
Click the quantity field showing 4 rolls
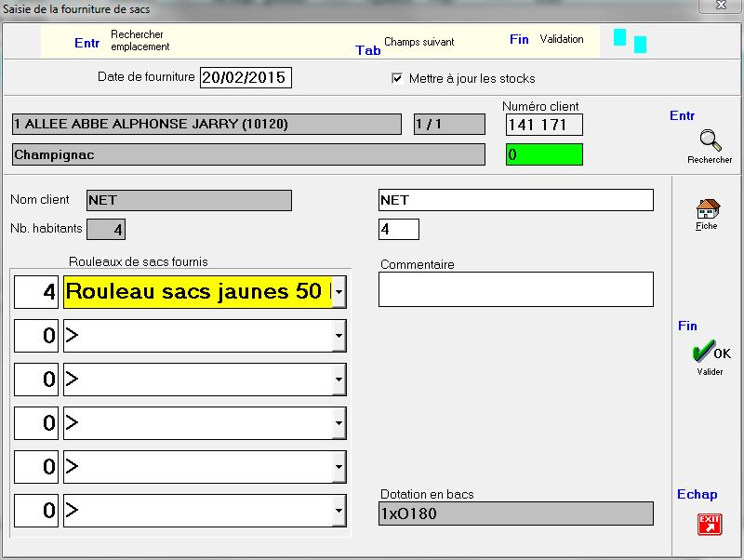coord(36,291)
